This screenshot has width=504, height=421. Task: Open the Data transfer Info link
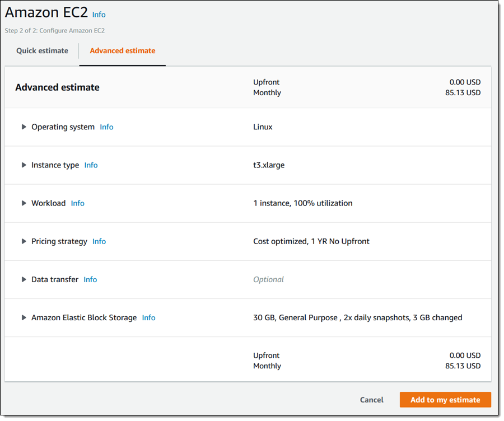point(90,279)
